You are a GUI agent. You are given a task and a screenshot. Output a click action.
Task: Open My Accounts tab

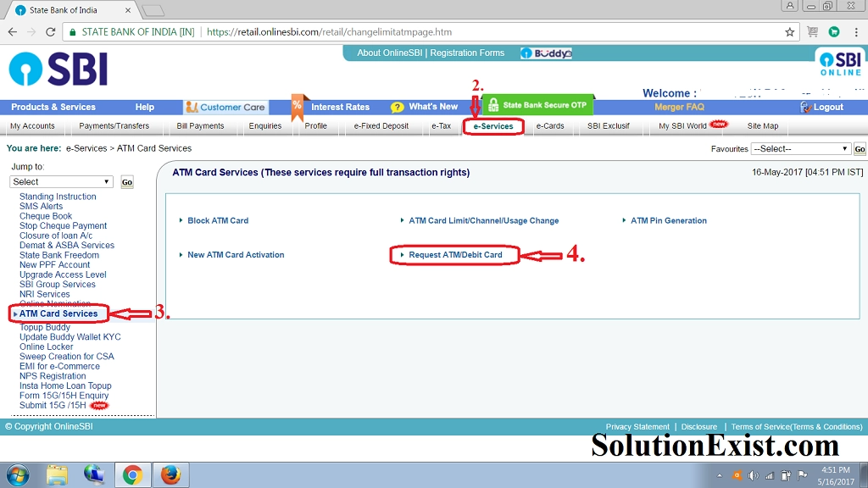click(x=33, y=126)
